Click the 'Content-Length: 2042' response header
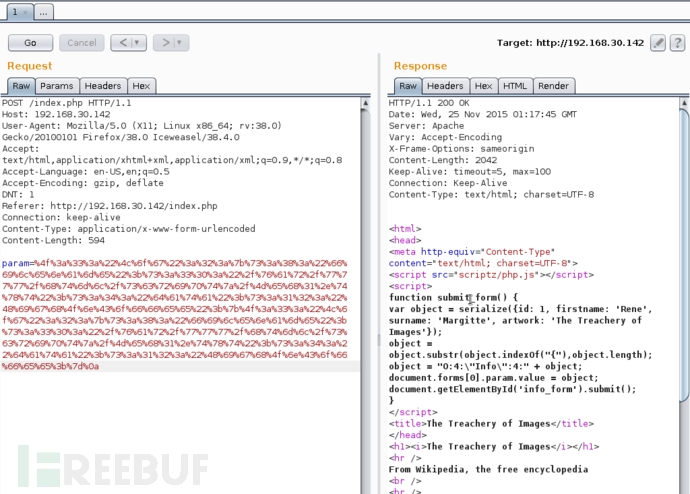 tap(443, 160)
